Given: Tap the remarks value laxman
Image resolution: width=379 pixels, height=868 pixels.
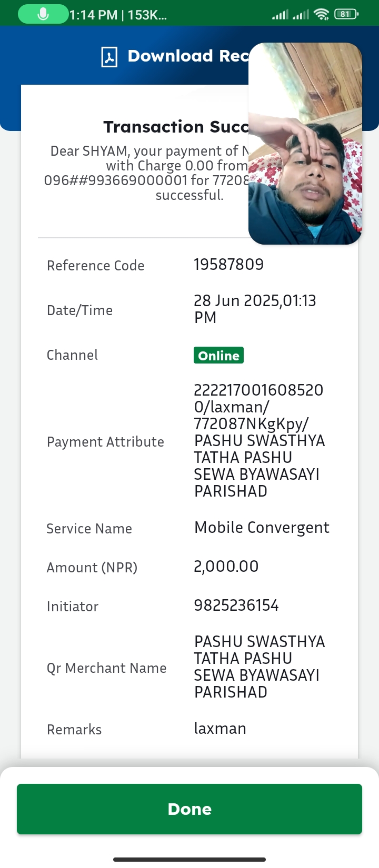Looking at the screenshot, I should (220, 729).
